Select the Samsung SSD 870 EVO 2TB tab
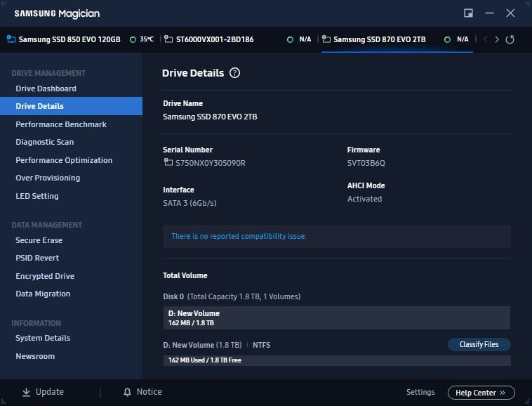The width and height of the screenshot is (532, 406). [x=397, y=39]
